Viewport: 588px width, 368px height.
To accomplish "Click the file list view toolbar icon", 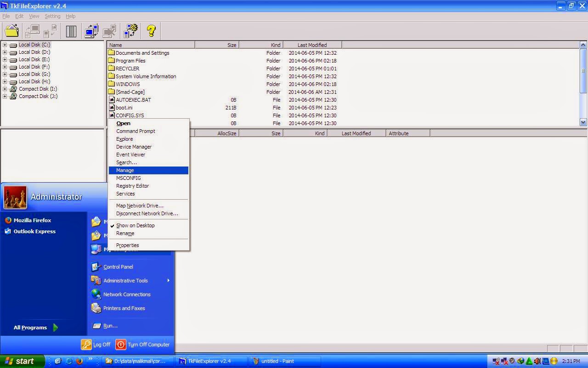I will point(71,31).
